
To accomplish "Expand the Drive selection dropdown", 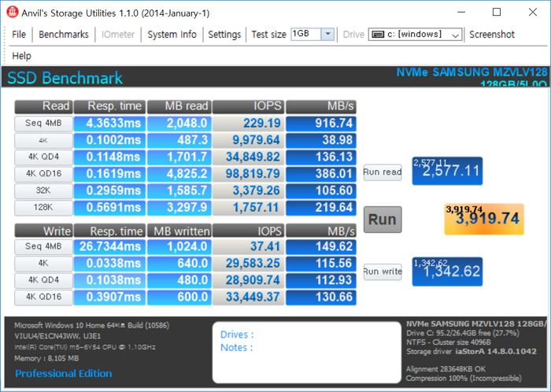I will (454, 35).
